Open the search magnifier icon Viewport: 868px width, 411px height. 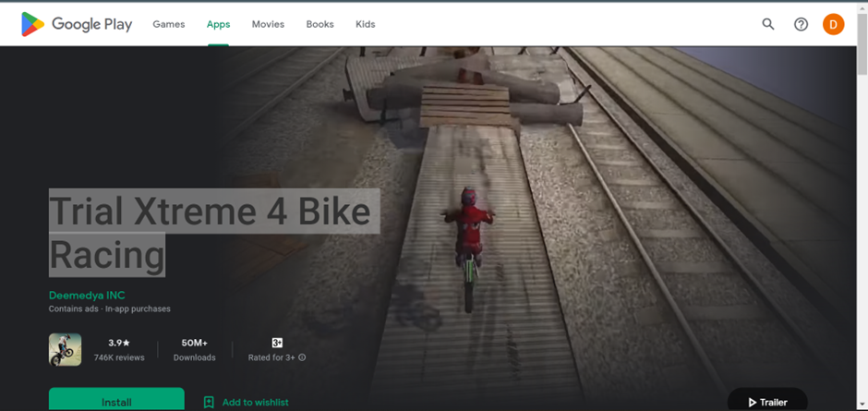(x=768, y=24)
